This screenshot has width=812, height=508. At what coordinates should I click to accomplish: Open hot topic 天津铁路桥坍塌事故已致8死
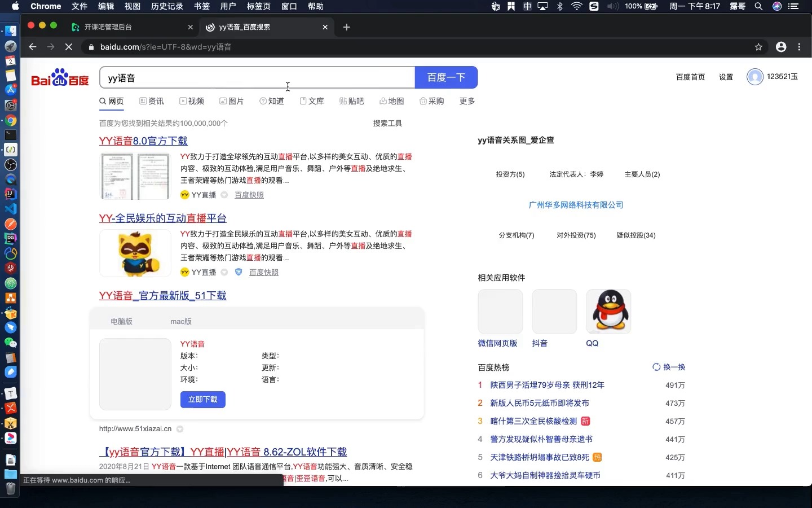(540, 457)
